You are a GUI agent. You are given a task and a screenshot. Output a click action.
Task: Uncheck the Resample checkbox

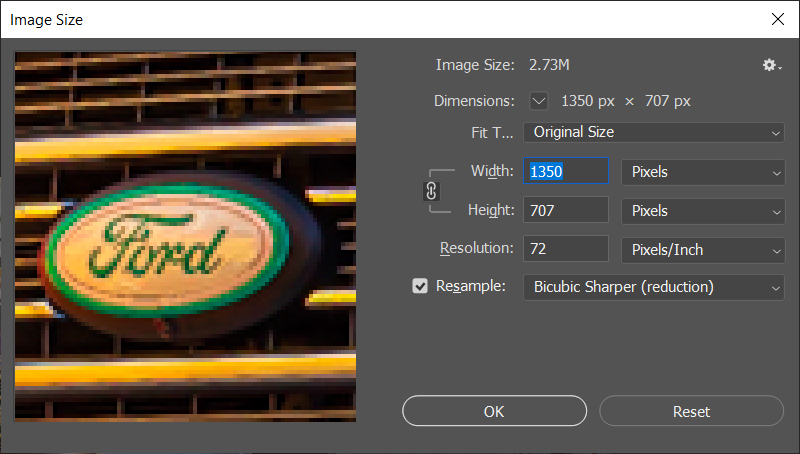pyautogui.click(x=420, y=286)
